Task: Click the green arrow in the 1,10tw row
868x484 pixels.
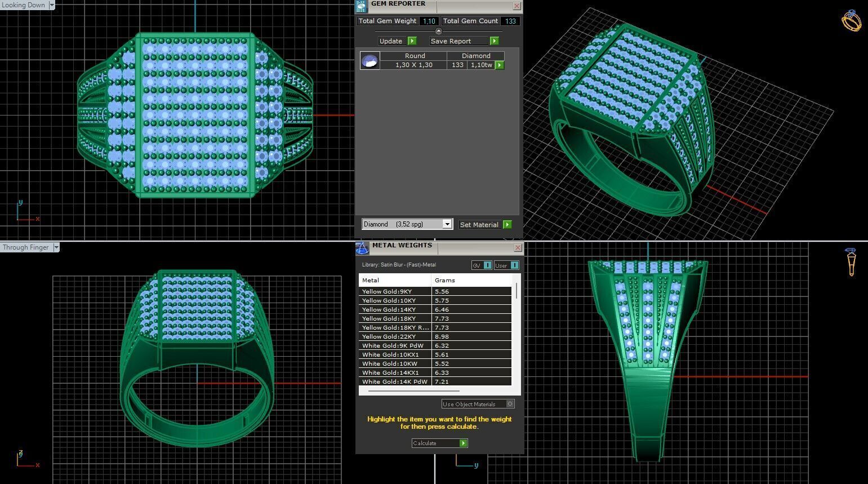Action: [500, 65]
